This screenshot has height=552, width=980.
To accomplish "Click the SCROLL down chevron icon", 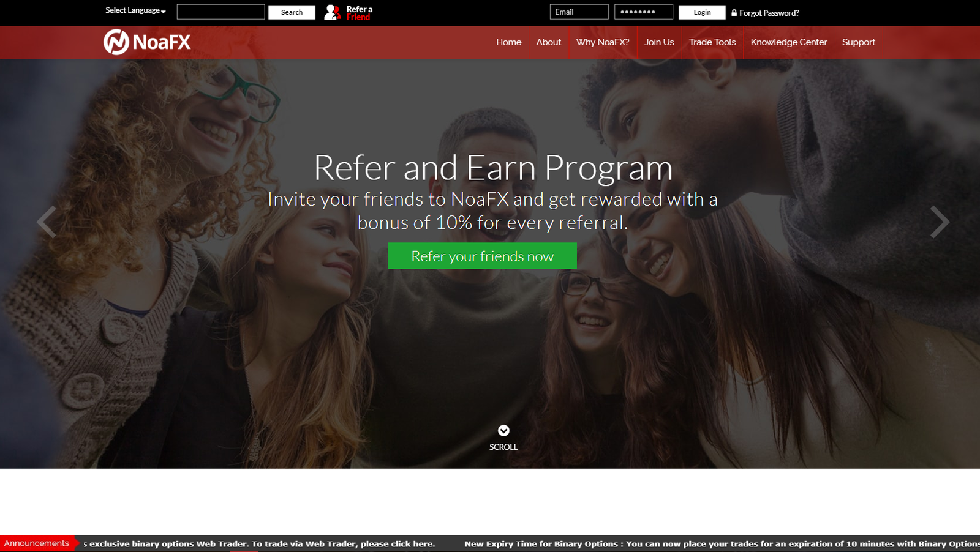I will point(503,431).
